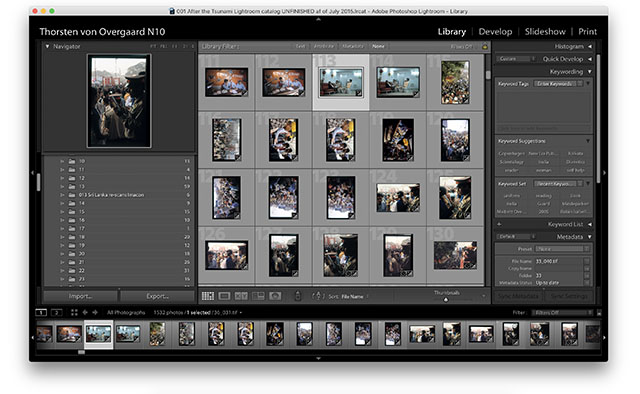Hide the right panel group arrow
This screenshot has height=394, width=640.
pyautogui.click(x=604, y=173)
